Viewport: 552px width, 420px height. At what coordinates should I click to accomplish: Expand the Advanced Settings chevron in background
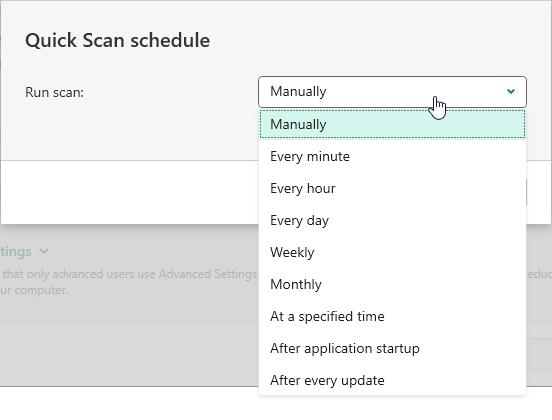click(x=44, y=251)
